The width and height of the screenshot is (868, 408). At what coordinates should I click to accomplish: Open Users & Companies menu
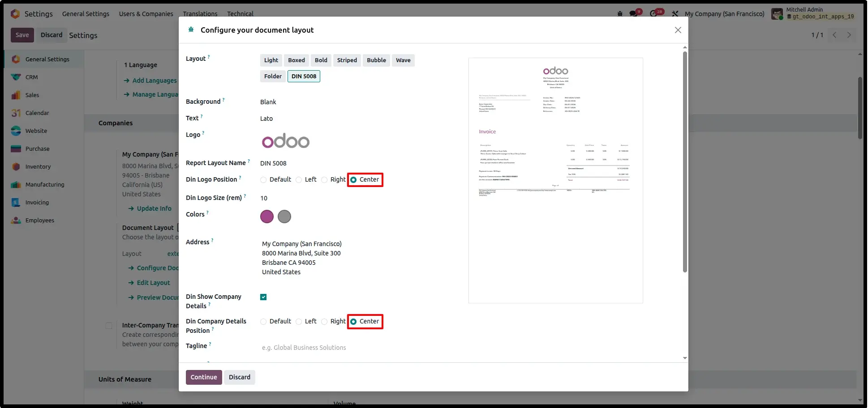(146, 14)
